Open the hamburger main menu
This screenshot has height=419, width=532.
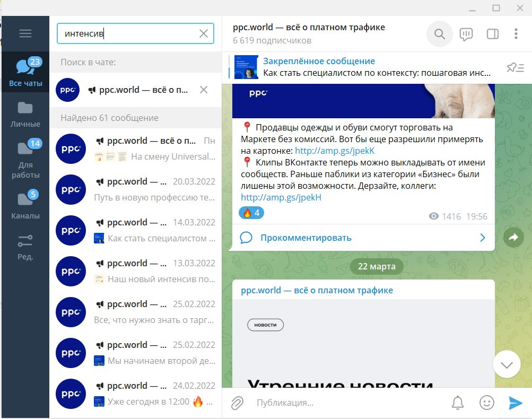click(25, 33)
